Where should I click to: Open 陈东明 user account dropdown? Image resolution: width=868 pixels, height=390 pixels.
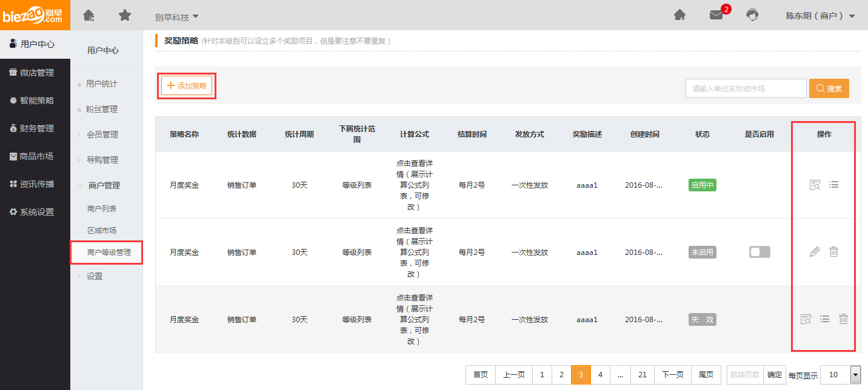[820, 16]
